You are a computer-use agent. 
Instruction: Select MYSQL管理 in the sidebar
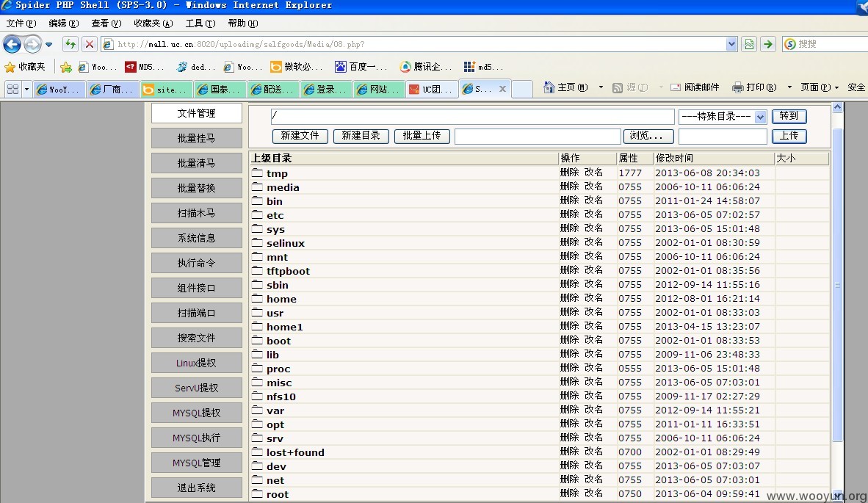pos(197,463)
